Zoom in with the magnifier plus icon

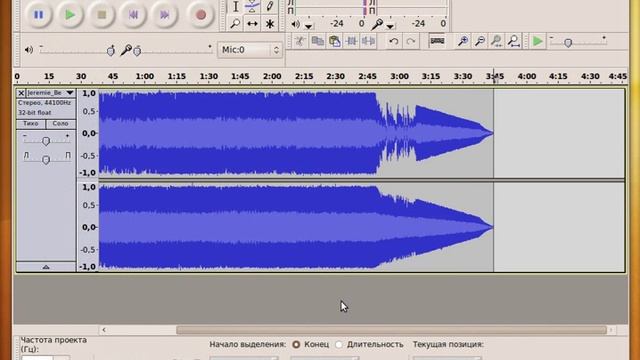[x=463, y=41]
